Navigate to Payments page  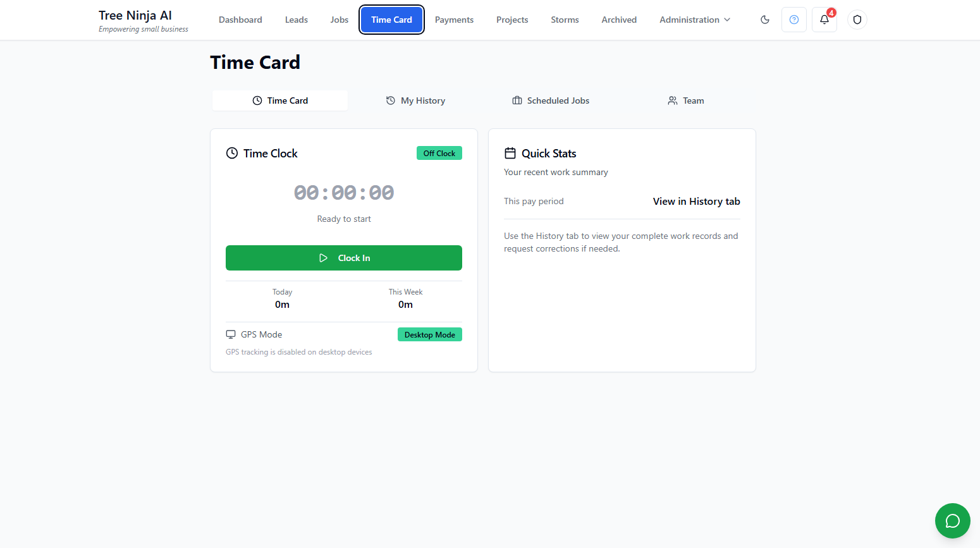[x=454, y=20]
